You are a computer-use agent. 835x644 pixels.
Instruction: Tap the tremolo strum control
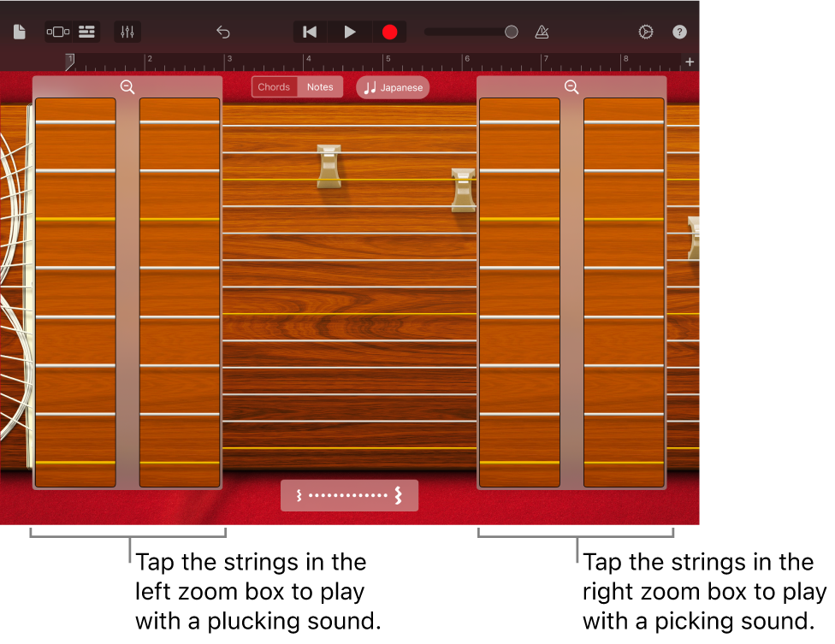click(349, 495)
